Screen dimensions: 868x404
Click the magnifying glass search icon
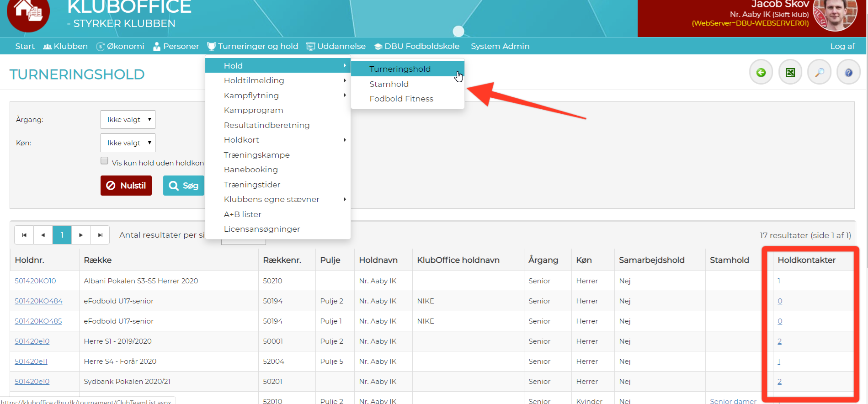(x=819, y=72)
